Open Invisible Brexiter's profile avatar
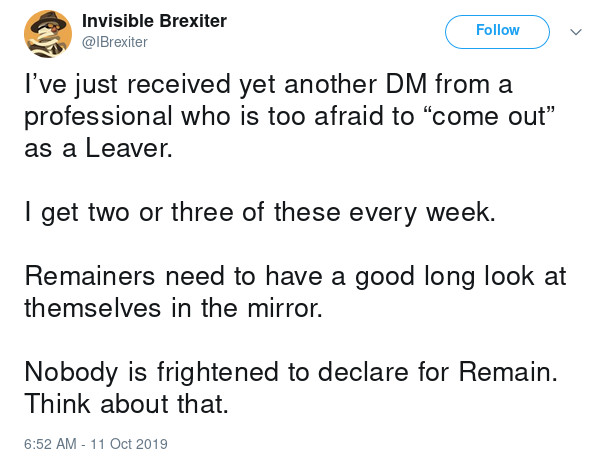This screenshot has height=465, width=603. point(48,34)
